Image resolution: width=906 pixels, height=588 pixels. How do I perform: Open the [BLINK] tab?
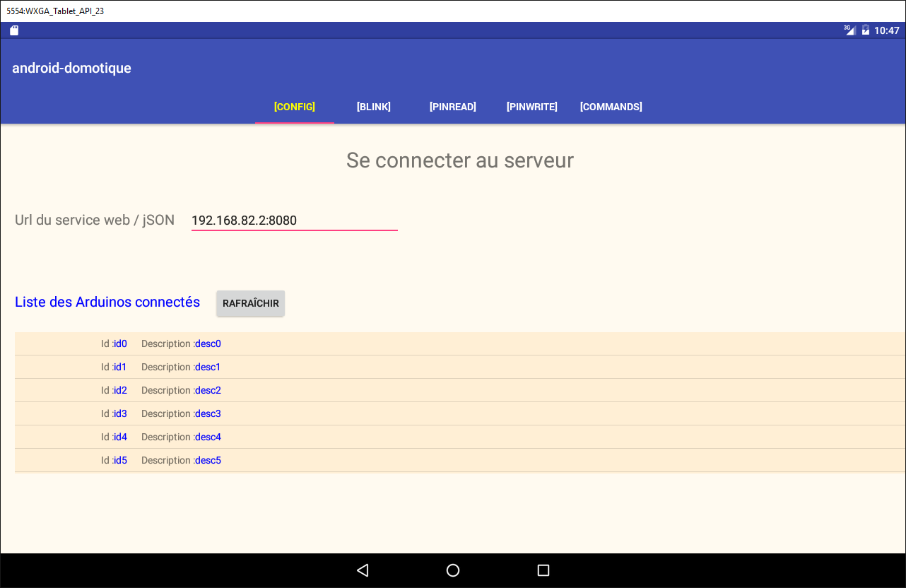click(x=374, y=107)
